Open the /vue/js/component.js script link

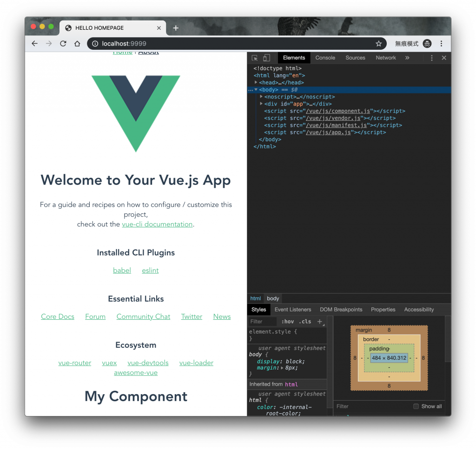point(338,111)
